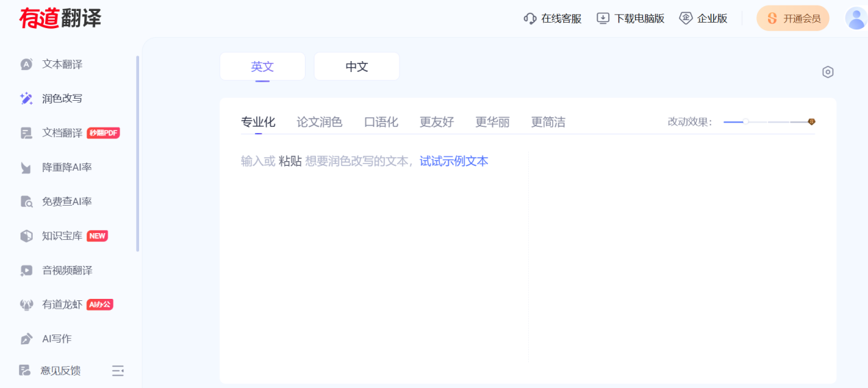This screenshot has width=868, height=388.
Task: Click the 意见反馈 link
Action: (60, 371)
